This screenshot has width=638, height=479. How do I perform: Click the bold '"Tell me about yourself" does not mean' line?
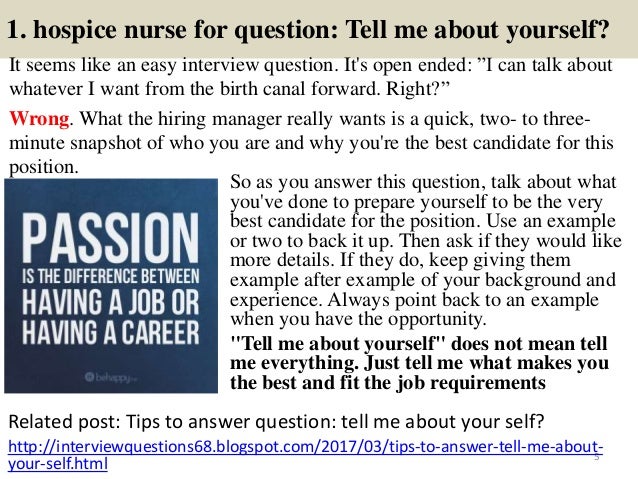(419, 343)
